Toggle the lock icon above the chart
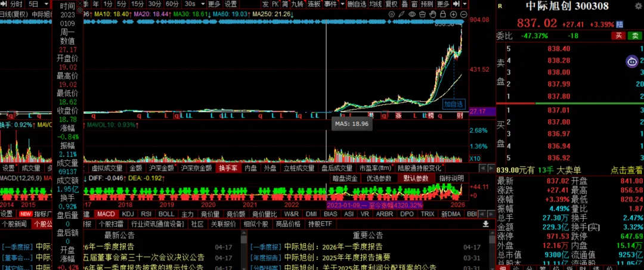Viewport: 644px width, 270px height. pyautogui.click(x=442, y=14)
